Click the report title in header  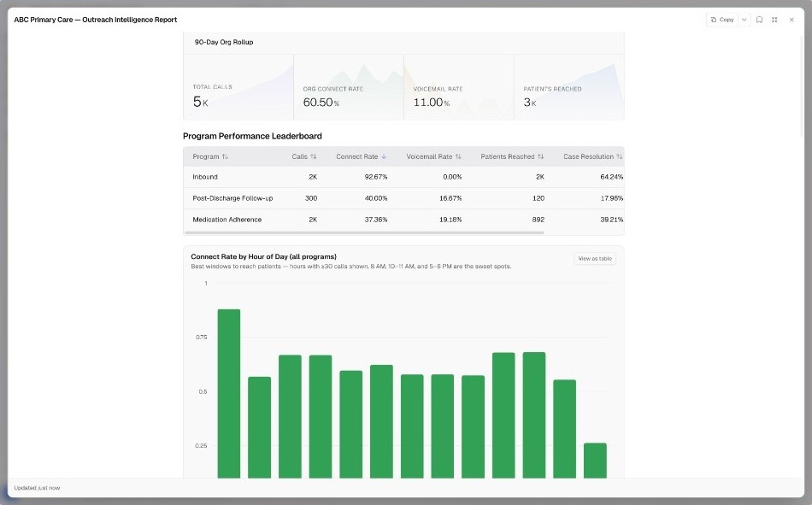(x=95, y=20)
